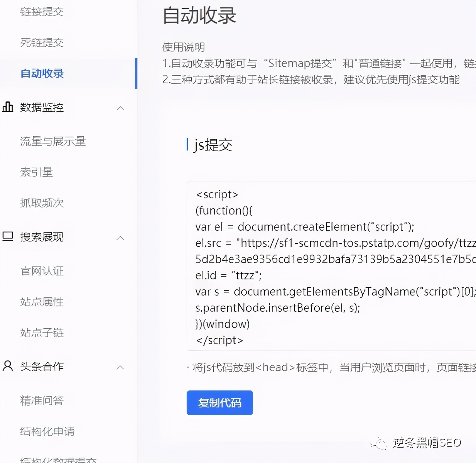Open 抓取频次 statistics

pos(42,203)
